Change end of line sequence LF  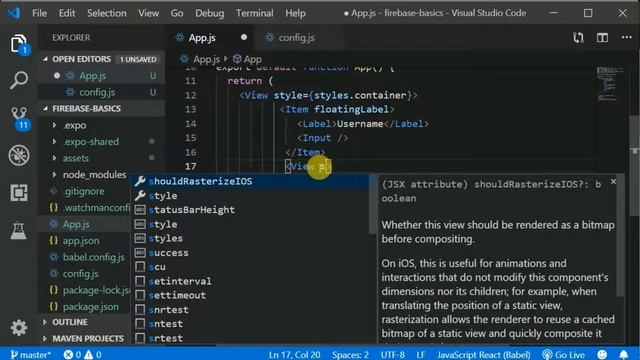tap(420, 354)
